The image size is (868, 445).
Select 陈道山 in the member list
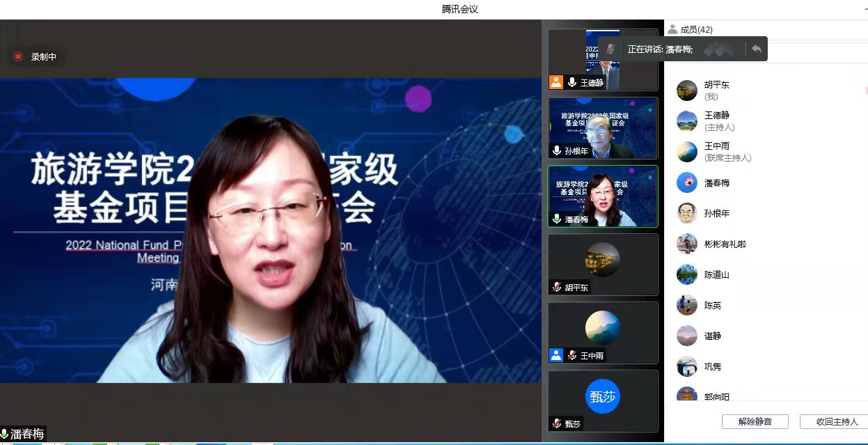(717, 274)
